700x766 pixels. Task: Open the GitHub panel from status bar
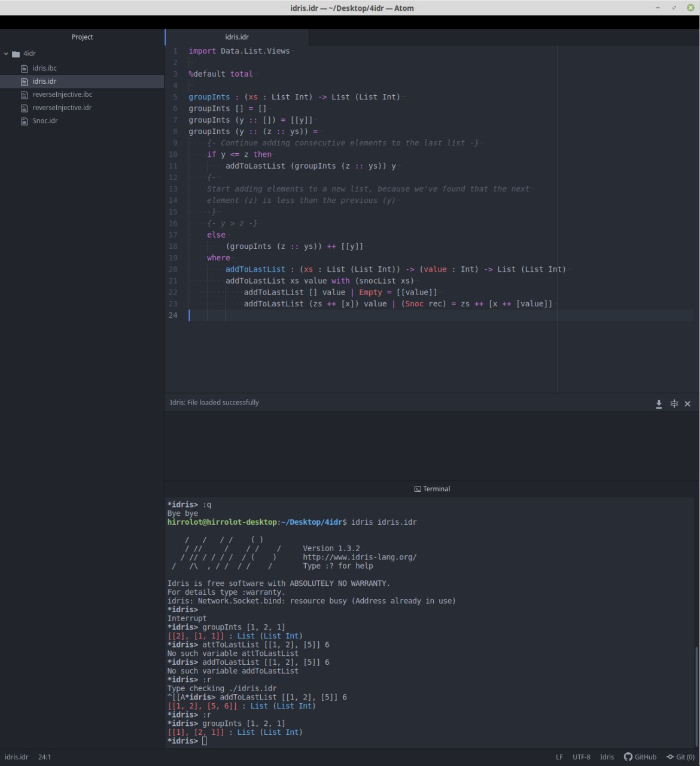640,757
